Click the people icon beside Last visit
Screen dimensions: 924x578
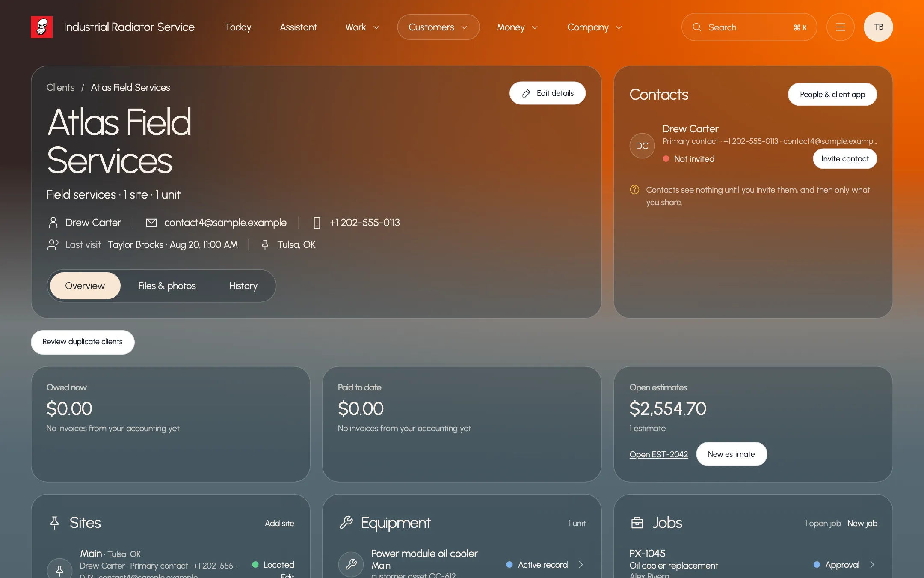(53, 245)
